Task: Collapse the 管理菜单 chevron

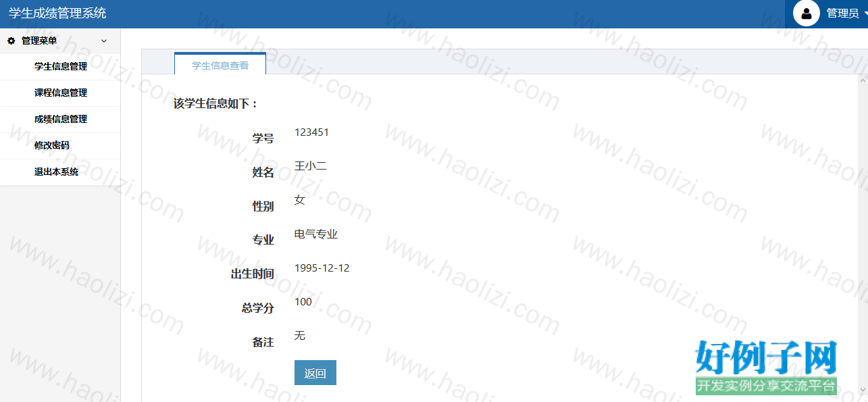Action: (104, 41)
